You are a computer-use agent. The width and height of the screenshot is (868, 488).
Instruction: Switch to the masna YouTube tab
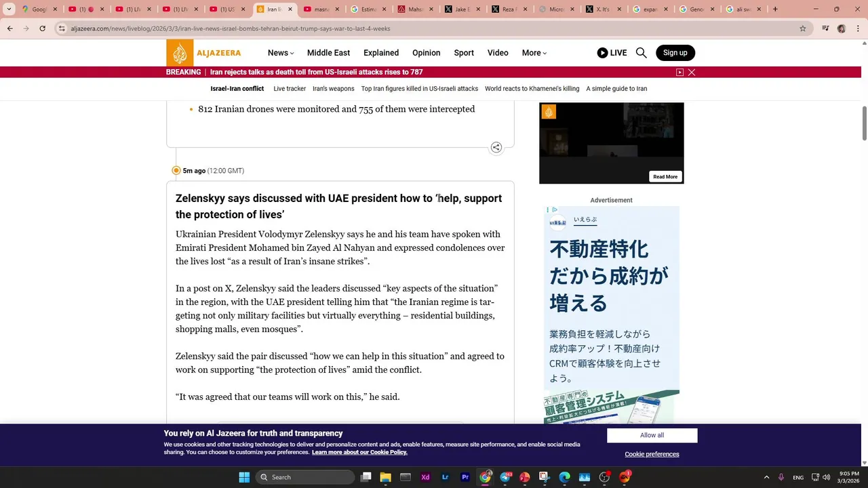321,9
